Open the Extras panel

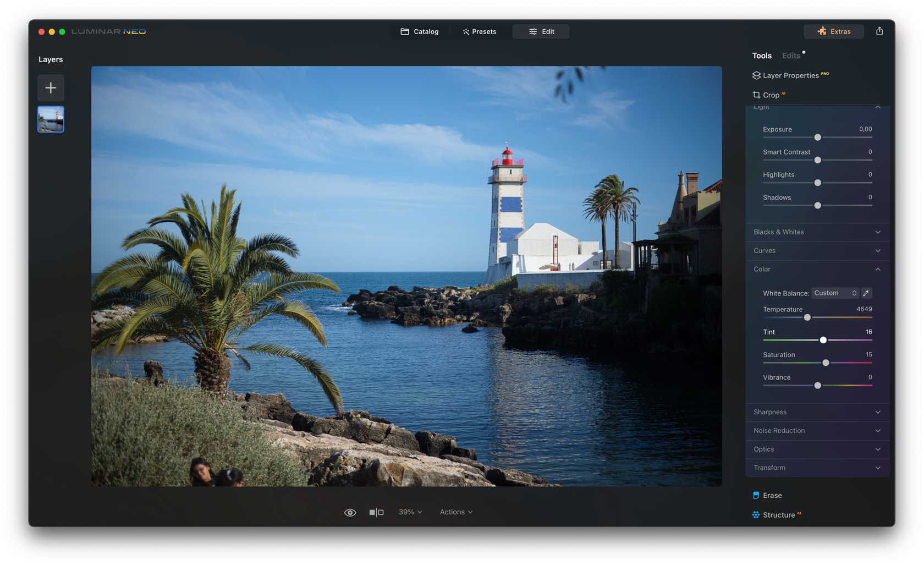pos(833,31)
